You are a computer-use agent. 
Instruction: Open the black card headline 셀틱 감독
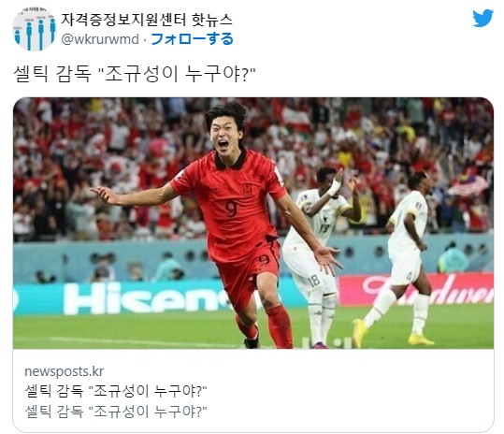116,391
